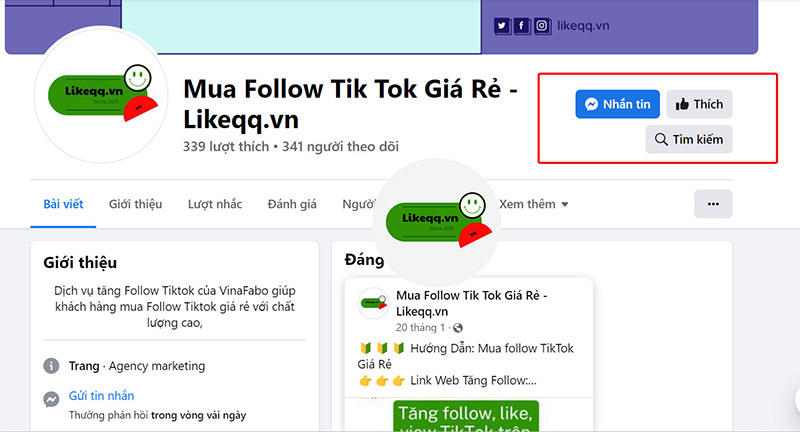Click the Hướng Dẫn post text
Viewport: 800px width, 432px height.
tap(465, 356)
